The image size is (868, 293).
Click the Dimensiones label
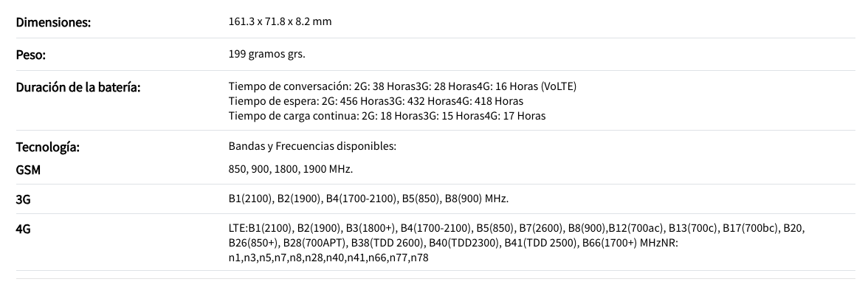coord(53,22)
